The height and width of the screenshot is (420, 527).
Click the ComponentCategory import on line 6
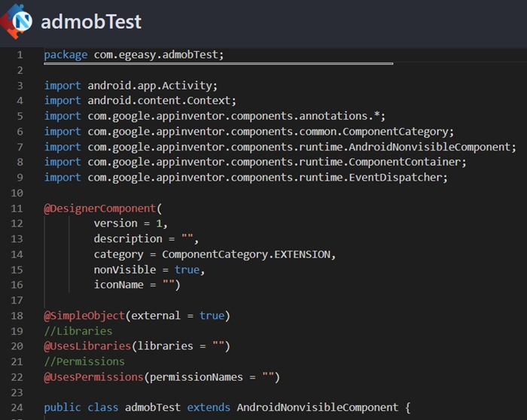coord(249,132)
